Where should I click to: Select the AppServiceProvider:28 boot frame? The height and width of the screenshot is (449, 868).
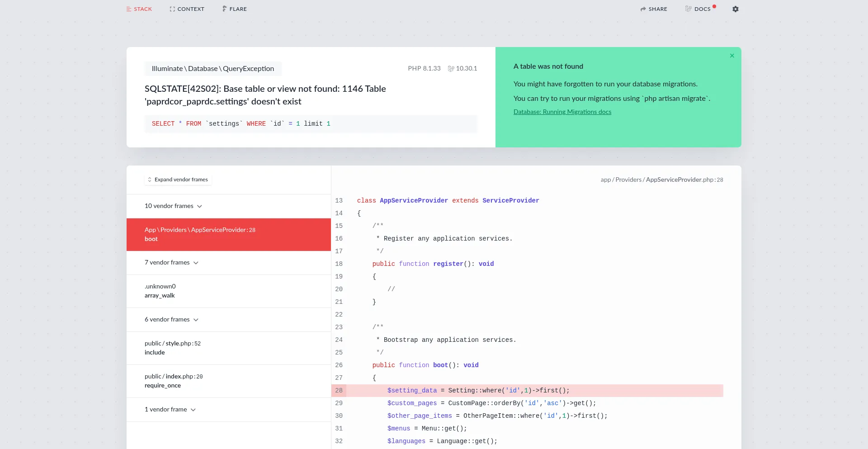tap(228, 235)
